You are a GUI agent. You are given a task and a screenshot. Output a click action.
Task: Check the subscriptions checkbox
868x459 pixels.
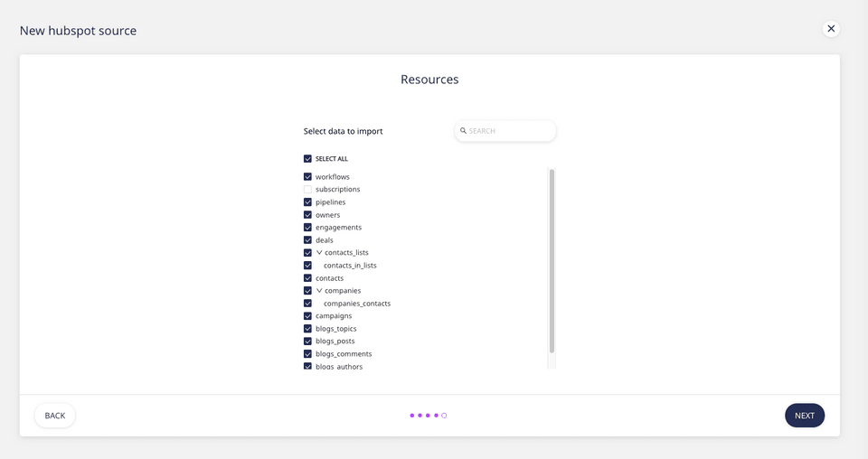coord(307,189)
